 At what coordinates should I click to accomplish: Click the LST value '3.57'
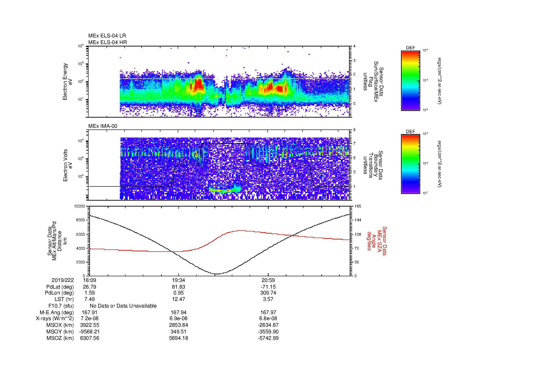click(x=268, y=299)
